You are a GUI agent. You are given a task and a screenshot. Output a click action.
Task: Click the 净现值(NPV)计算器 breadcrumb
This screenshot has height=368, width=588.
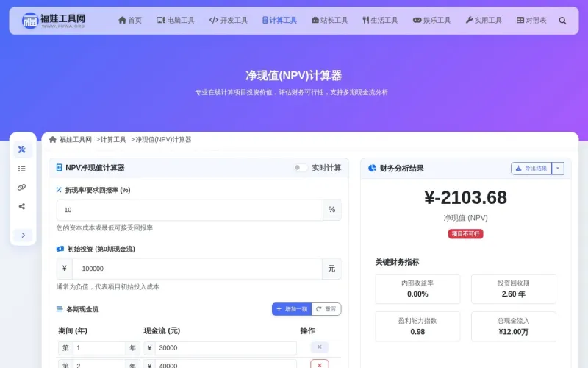point(163,140)
